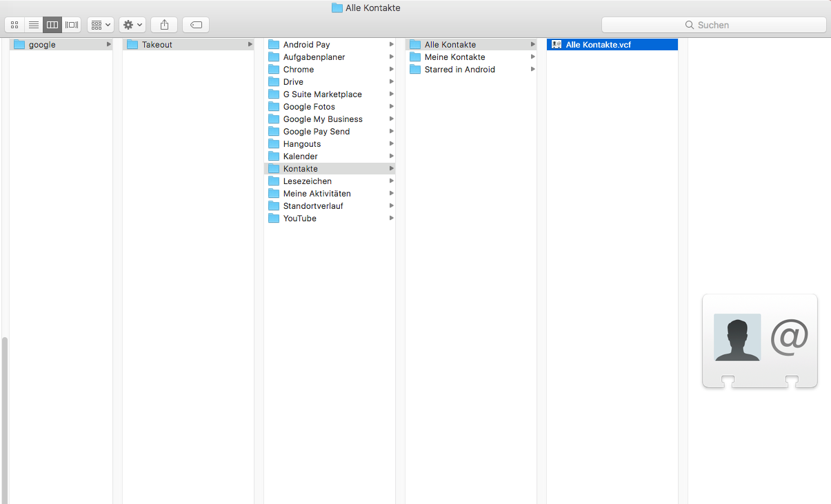831x504 pixels.
Task: Open the Meine Aktivitäten folder
Action: [330, 193]
